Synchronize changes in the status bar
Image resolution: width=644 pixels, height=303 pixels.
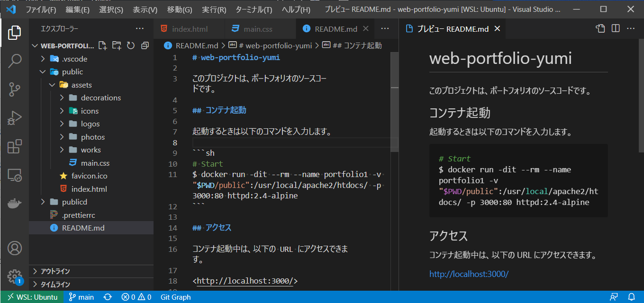(x=108, y=297)
